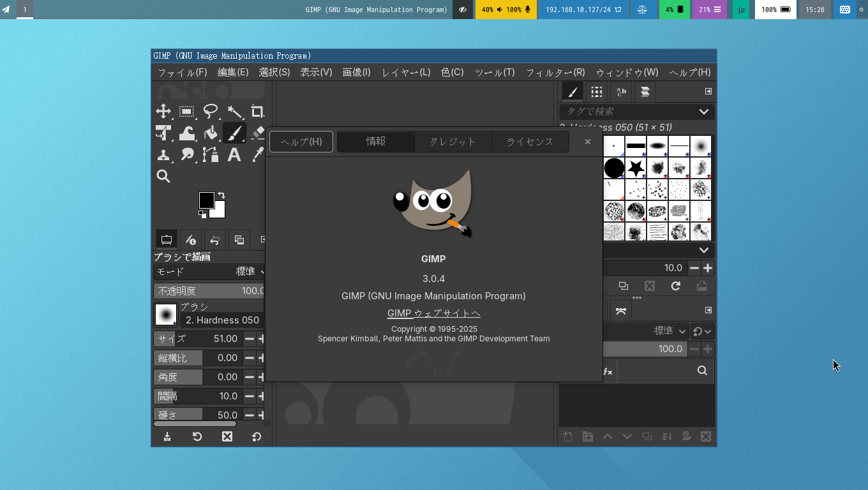Select the Move tool in toolbox
Image resolution: width=868 pixels, height=490 pixels.
click(x=163, y=112)
